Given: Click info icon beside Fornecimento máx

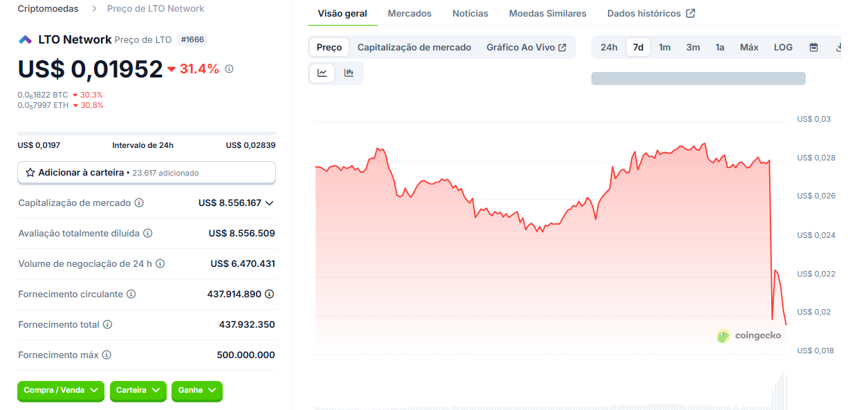Looking at the screenshot, I should [107, 355].
